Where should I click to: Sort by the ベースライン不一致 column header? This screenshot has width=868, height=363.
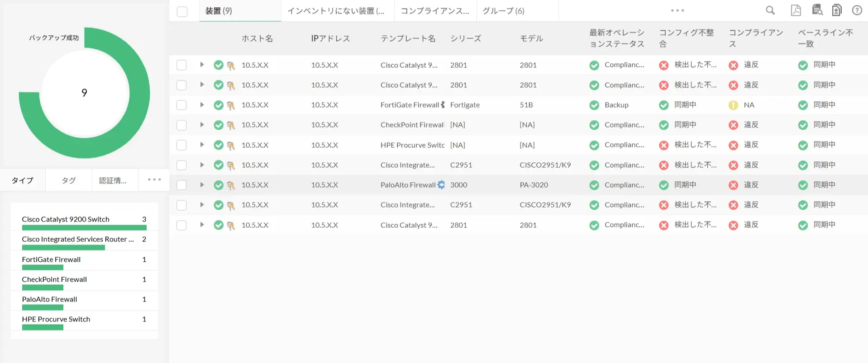[x=825, y=38]
